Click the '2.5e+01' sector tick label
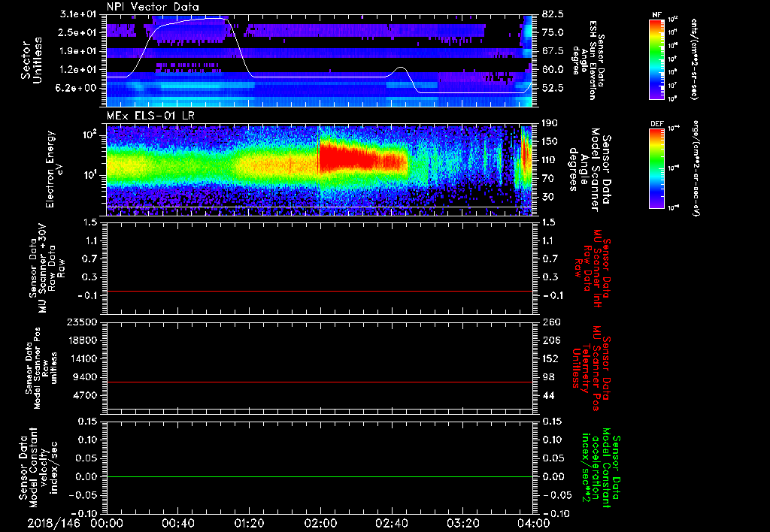Screen dimensions: 770x532 pos(78,32)
